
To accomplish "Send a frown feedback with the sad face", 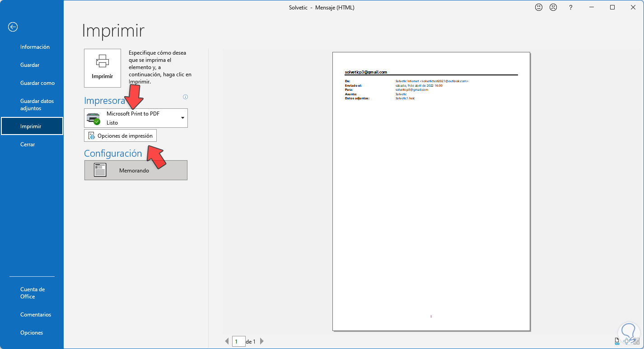I will tap(553, 7).
